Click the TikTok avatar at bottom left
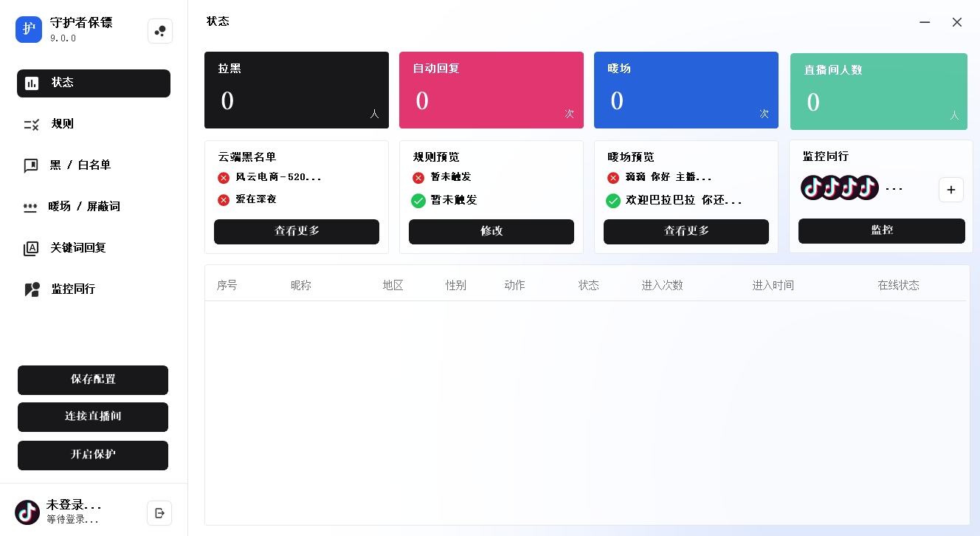 [x=27, y=512]
